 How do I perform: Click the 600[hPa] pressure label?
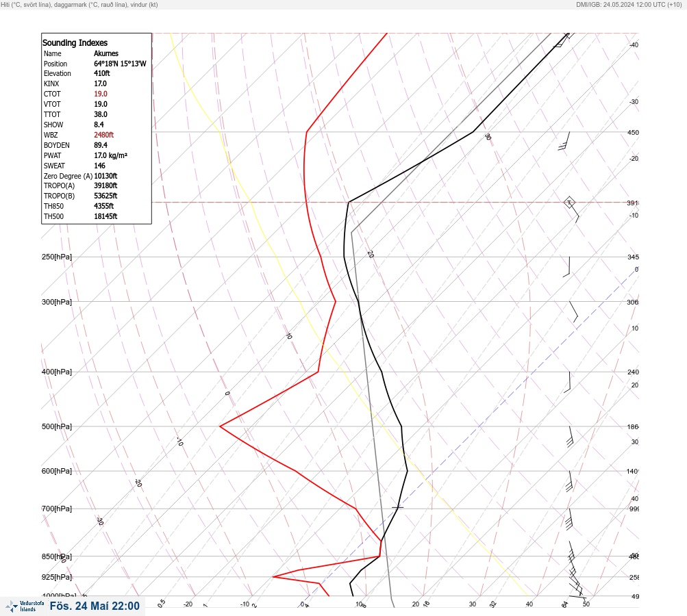pos(57,471)
